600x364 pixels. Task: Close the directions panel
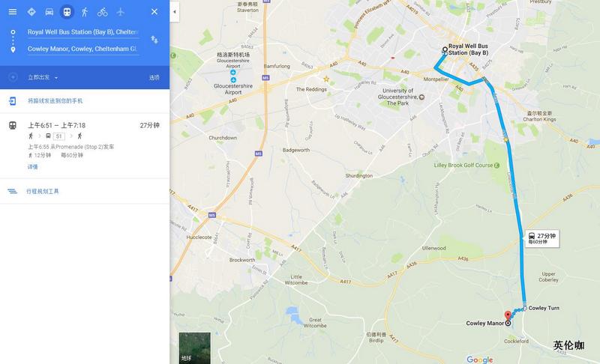[154, 12]
